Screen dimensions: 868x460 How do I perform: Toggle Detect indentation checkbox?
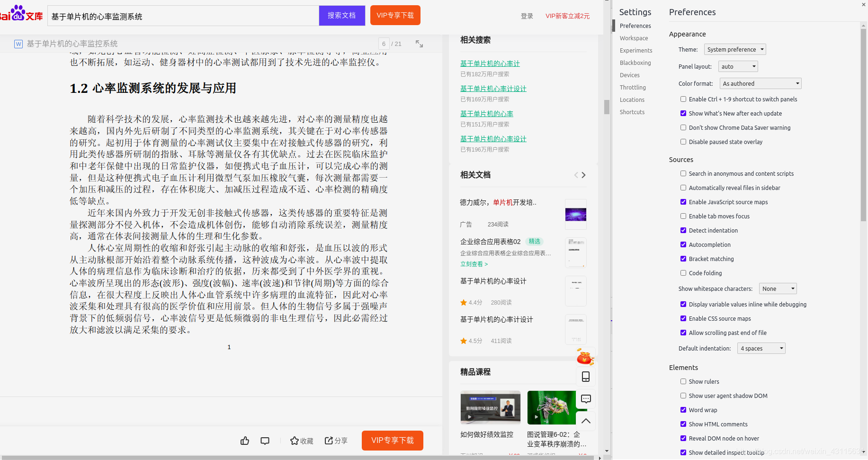tap(683, 230)
